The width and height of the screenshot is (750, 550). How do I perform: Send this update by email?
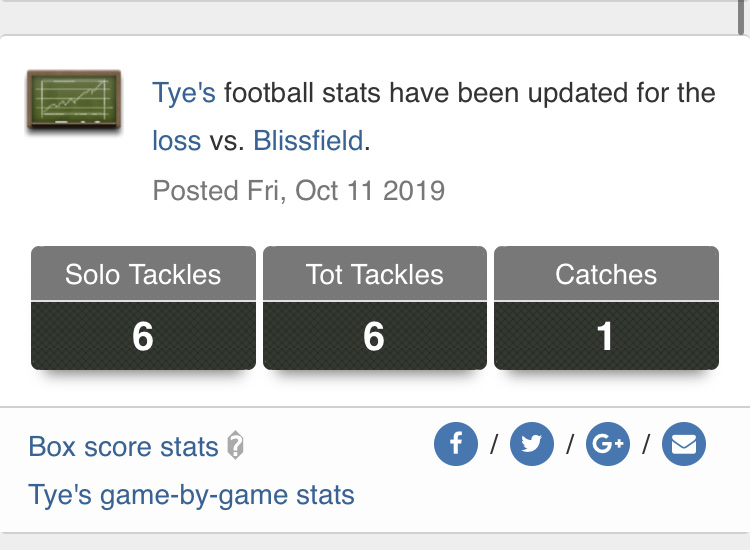(683, 445)
